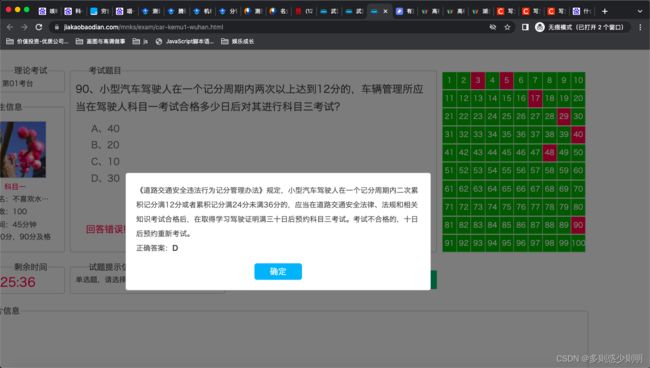Image resolution: width=650 pixels, height=368 pixels.
Task: Choose option D, 30
Action: (x=105, y=178)
